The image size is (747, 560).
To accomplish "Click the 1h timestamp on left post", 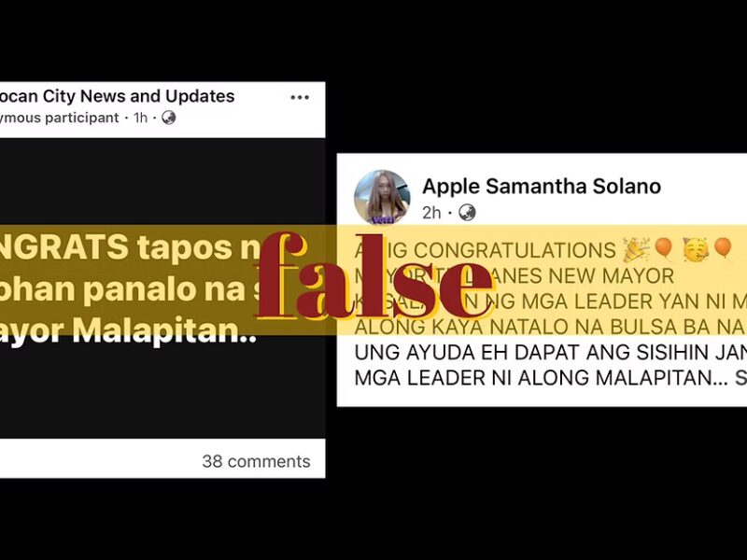I will [141, 118].
